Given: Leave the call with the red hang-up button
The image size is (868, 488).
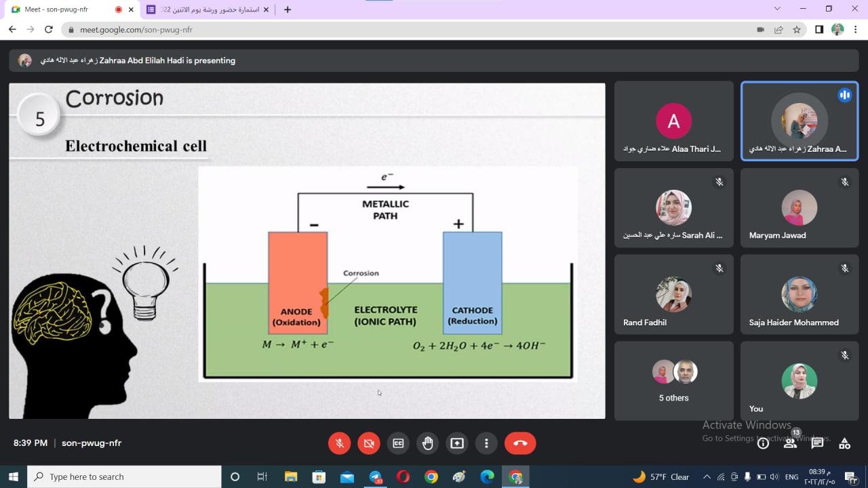Looking at the screenshot, I should (520, 443).
